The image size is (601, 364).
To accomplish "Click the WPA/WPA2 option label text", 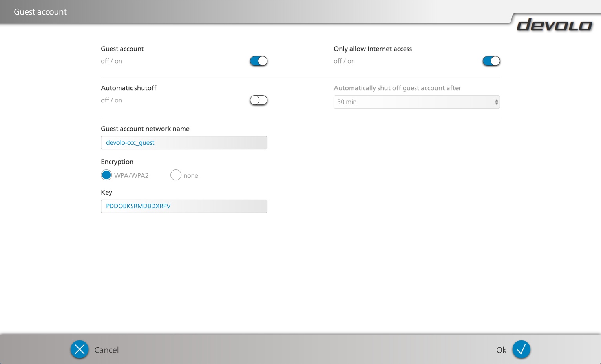I will pyautogui.click(x=132, y=176).
